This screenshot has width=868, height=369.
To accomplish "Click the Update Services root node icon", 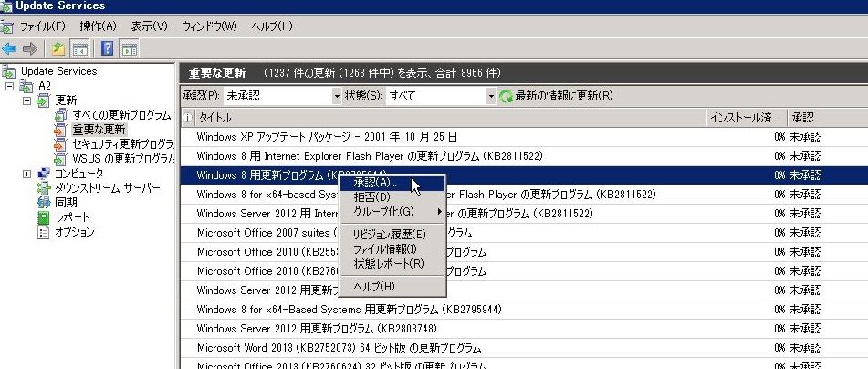I will [8, 71].
